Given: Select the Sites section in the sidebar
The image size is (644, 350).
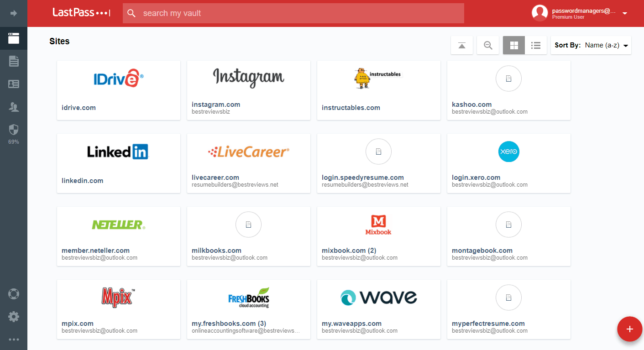Looking at the screenshot, I should [x=14, y=38].
